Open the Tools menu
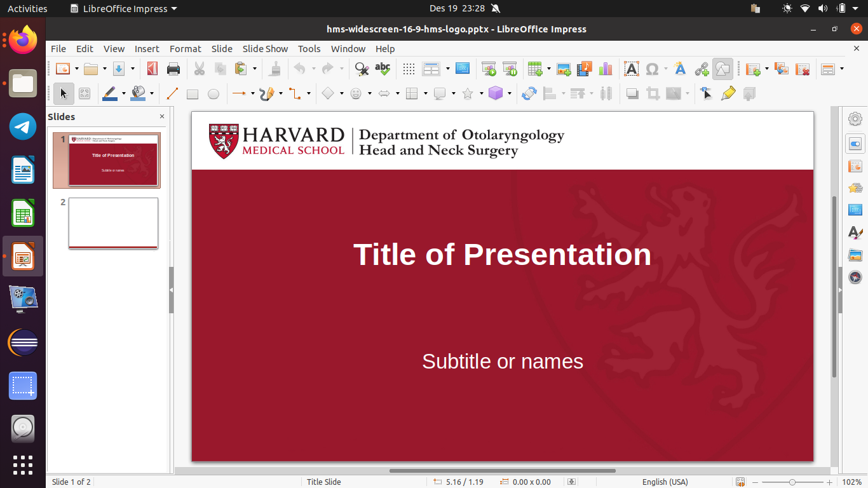This screenshot has height=488, width=868. (x=309, y=48)
